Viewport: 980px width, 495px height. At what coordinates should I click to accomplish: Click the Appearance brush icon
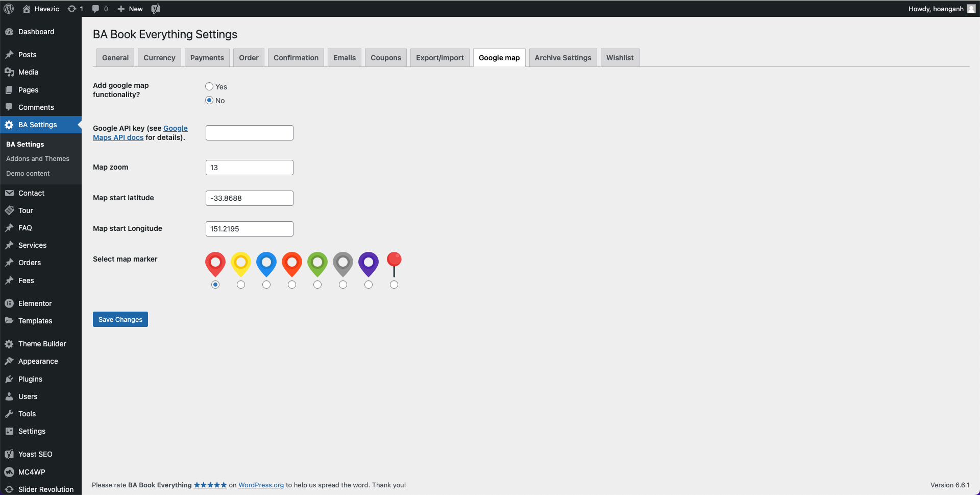[x=9, y=361]
